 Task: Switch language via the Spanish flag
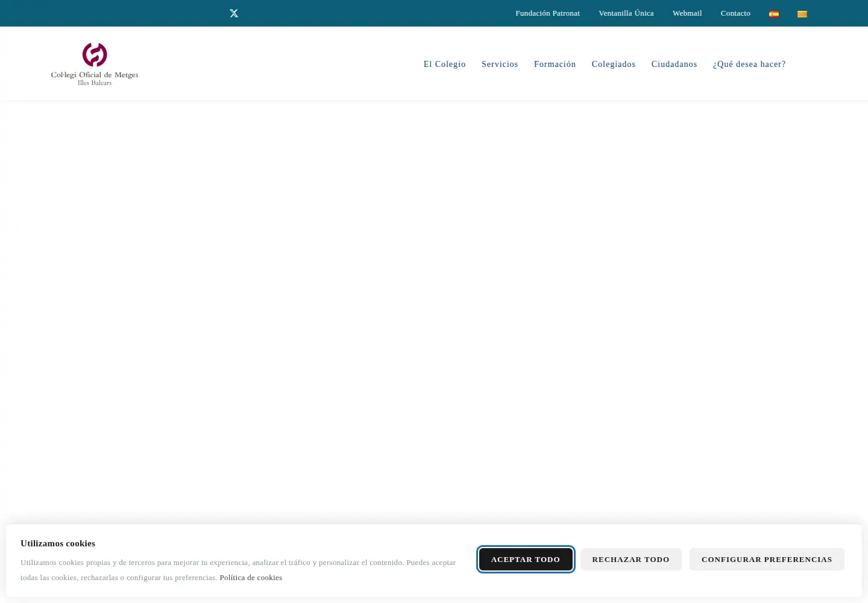click(774, 14)
